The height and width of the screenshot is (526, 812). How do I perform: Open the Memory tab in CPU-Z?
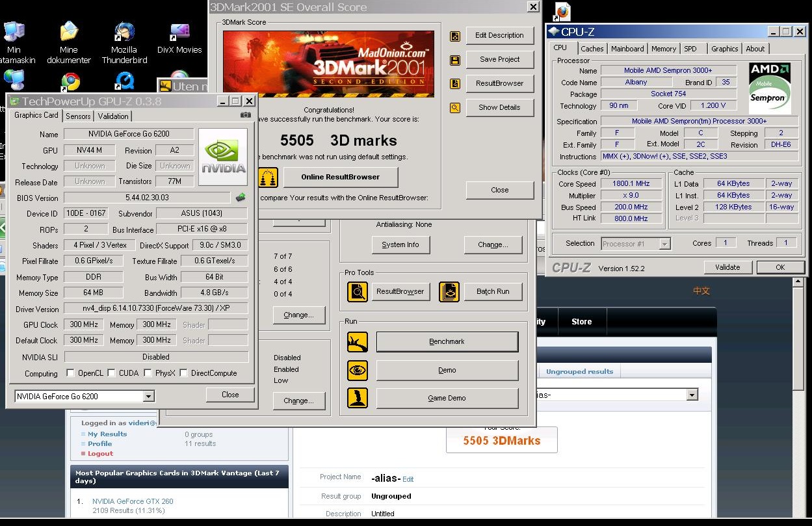[664, 49]
